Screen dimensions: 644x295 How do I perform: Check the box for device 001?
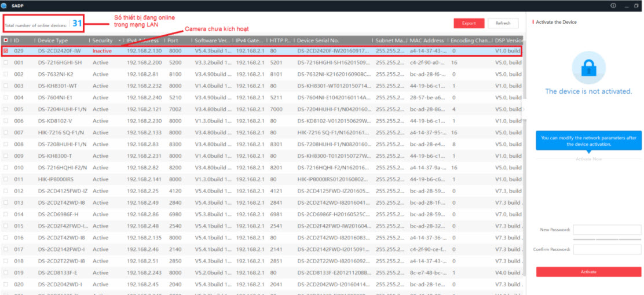click(x=6, y=62)
